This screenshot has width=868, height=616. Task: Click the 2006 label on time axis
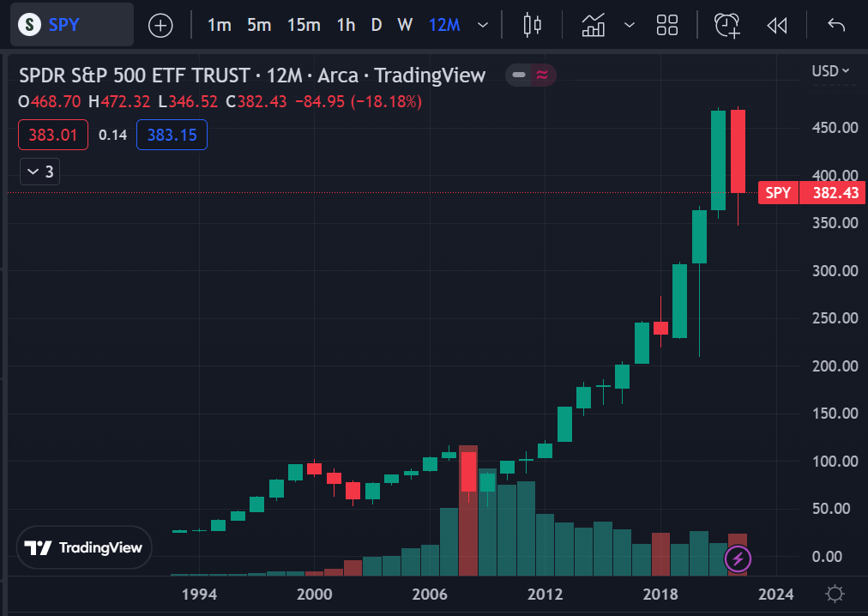point(430,595)
